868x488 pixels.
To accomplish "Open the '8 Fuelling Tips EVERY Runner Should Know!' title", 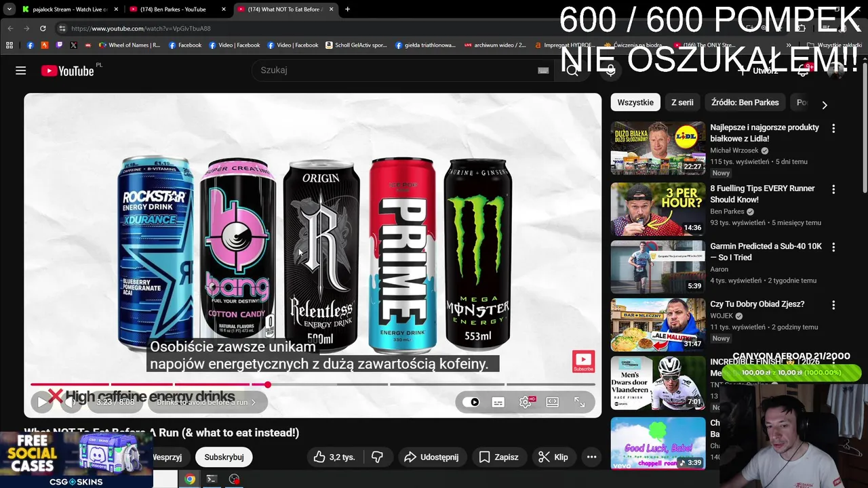I will point(762,194).
